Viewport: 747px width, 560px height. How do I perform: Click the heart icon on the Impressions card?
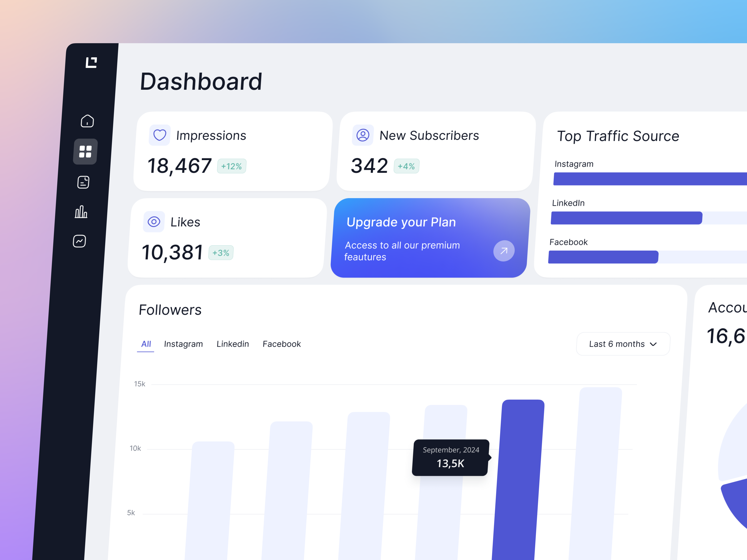(x=160, y=135)
